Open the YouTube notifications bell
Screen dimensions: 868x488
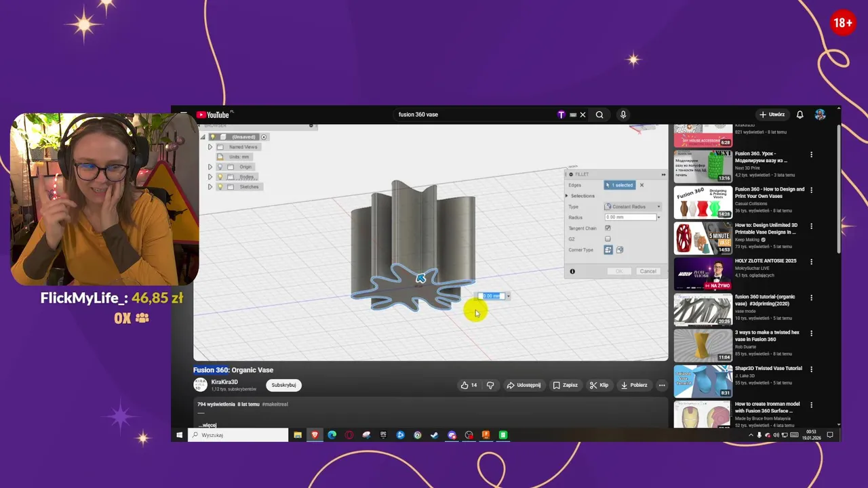click(800, 115)
